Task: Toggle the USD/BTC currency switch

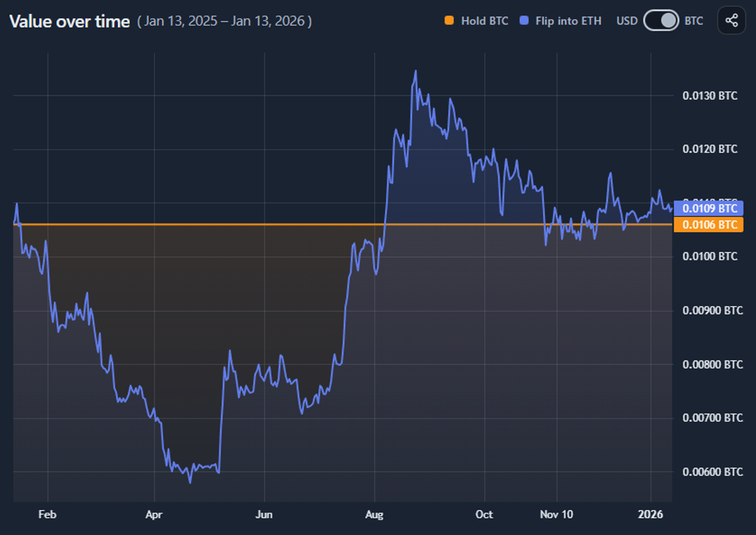Action: (x=661, y=21)
